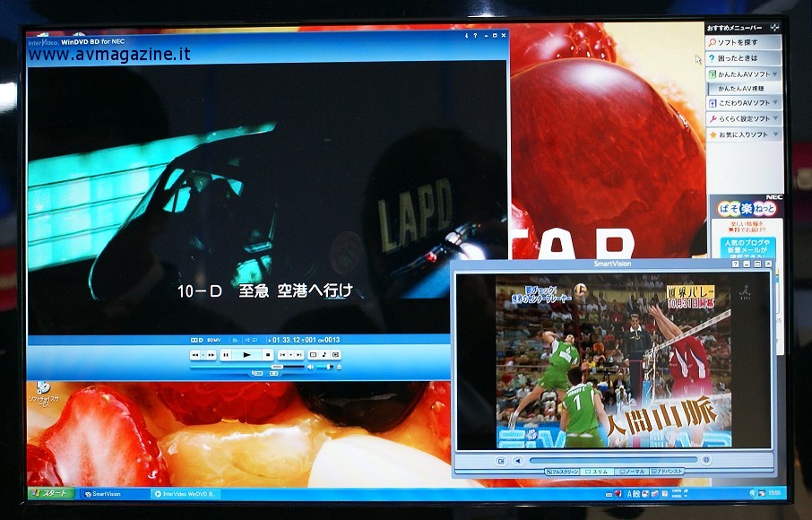Viewport: 812px width, 520px height.
Task: Rewind the WinDVD movie
Action: tap(194, 355)
